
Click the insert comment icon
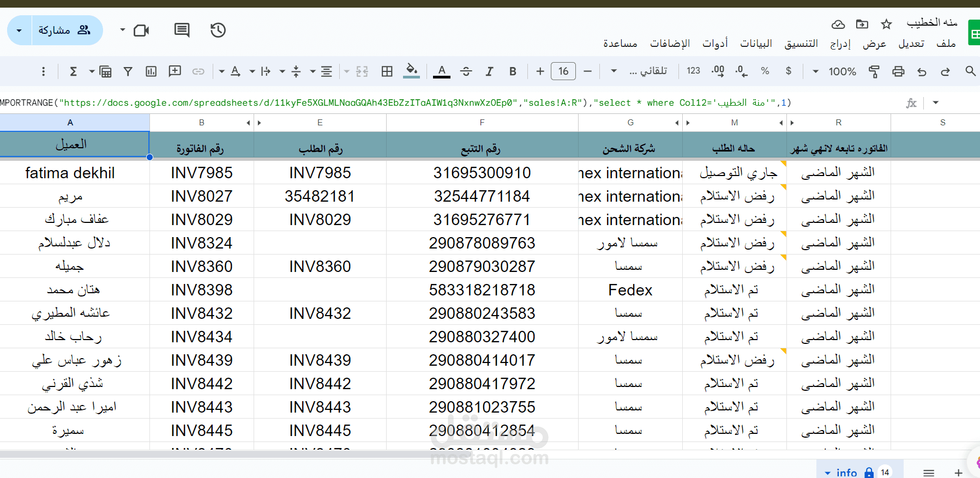click(175, 71)
